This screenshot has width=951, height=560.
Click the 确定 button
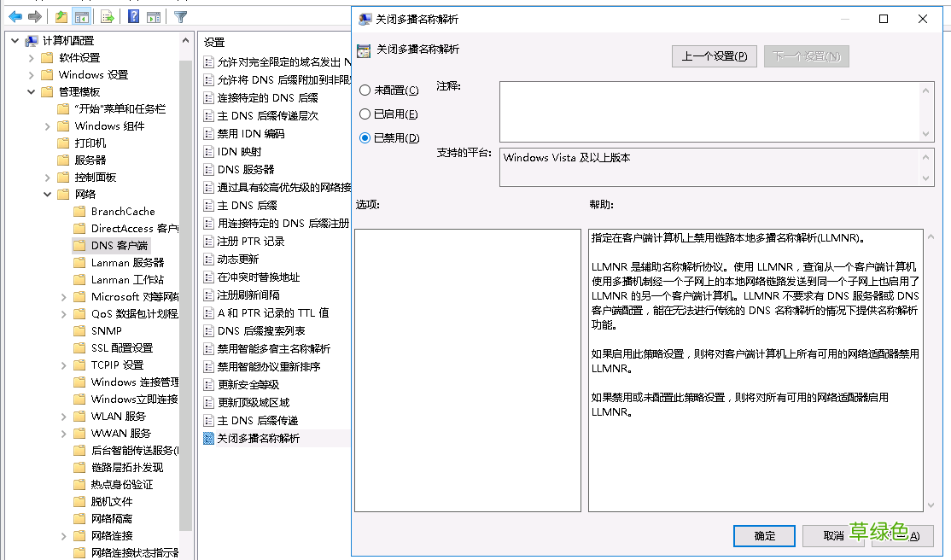click(x=763, y=536)
